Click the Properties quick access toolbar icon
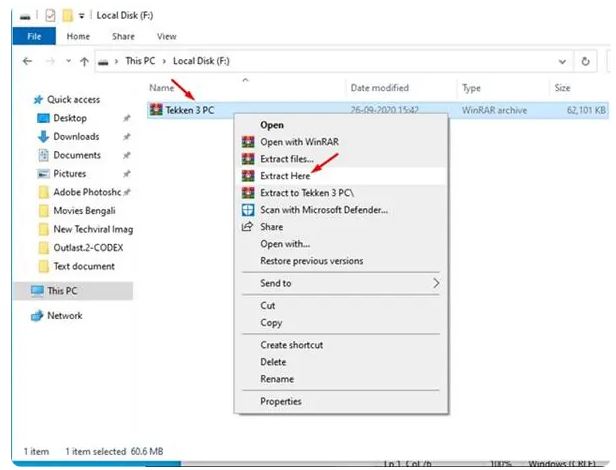This screenshot has width=616, height=470. click(50, 16)
